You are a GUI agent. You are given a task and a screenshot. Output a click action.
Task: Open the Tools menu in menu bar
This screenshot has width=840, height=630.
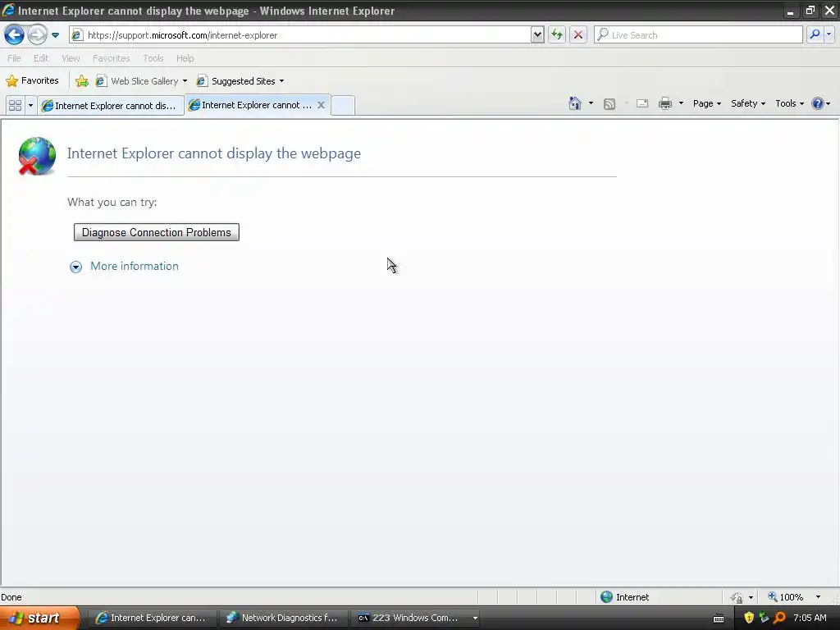pyautogui.click(x=153, y=58)
